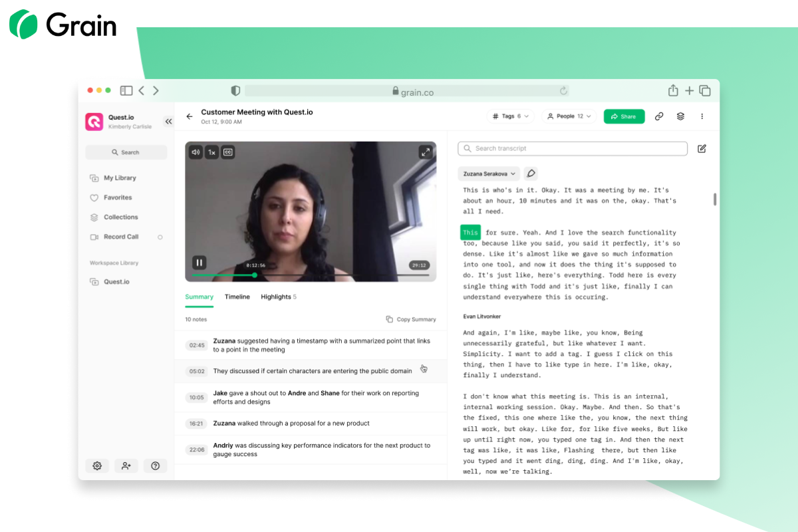Click browser forward arrow

[156, 91]
